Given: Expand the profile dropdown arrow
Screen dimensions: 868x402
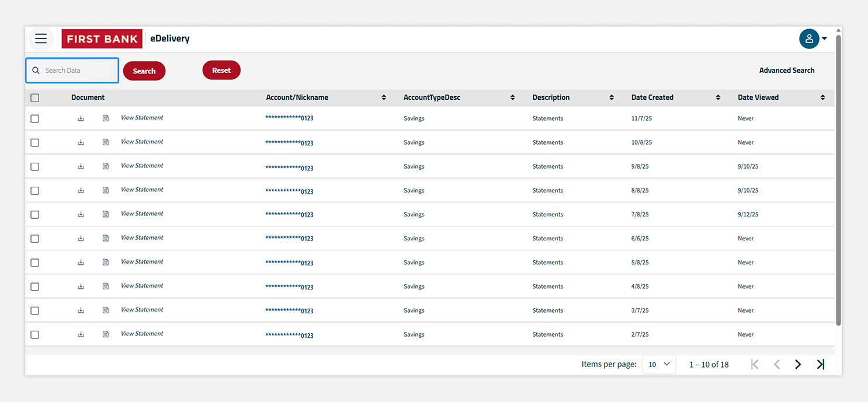Looking at the screenshot, I should click(x=824, y=39).
